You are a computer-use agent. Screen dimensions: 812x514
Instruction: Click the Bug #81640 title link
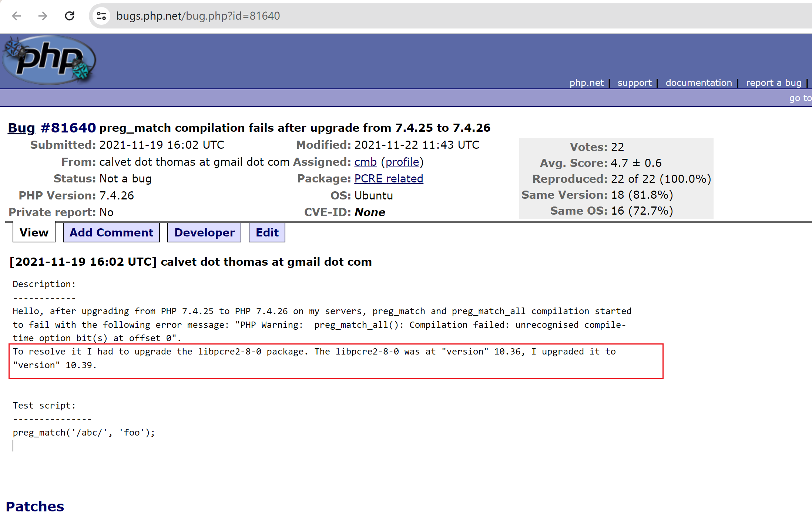[21, 128]
